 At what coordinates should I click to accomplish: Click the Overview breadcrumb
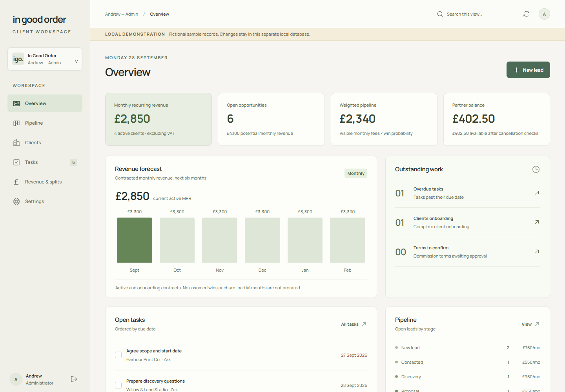coord(159,14)
